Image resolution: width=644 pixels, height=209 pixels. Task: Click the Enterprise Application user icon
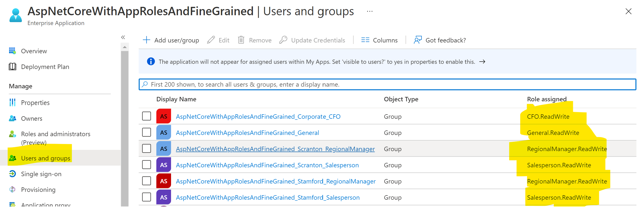[16, 15]
